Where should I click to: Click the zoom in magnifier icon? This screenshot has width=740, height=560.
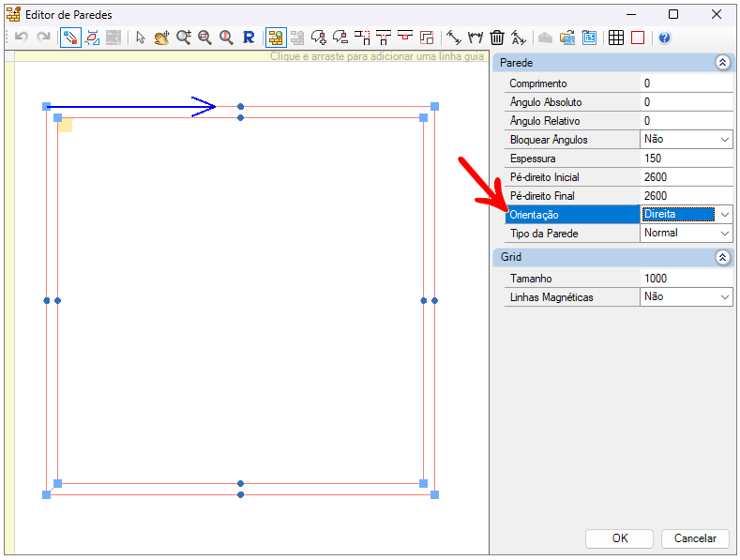click(x=183, y=38)
